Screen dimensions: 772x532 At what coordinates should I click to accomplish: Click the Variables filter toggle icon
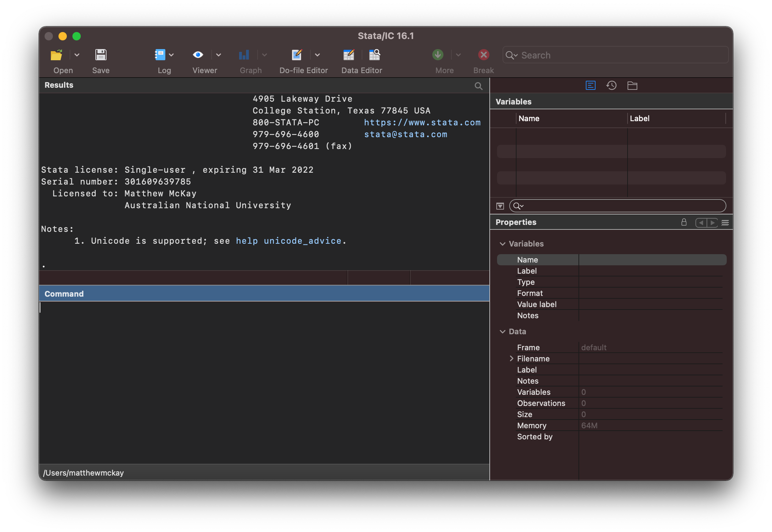tap(500, 206)
